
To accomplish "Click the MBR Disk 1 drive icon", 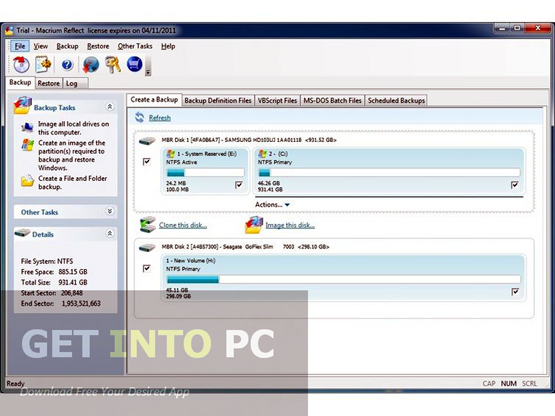I will (147, 141).
